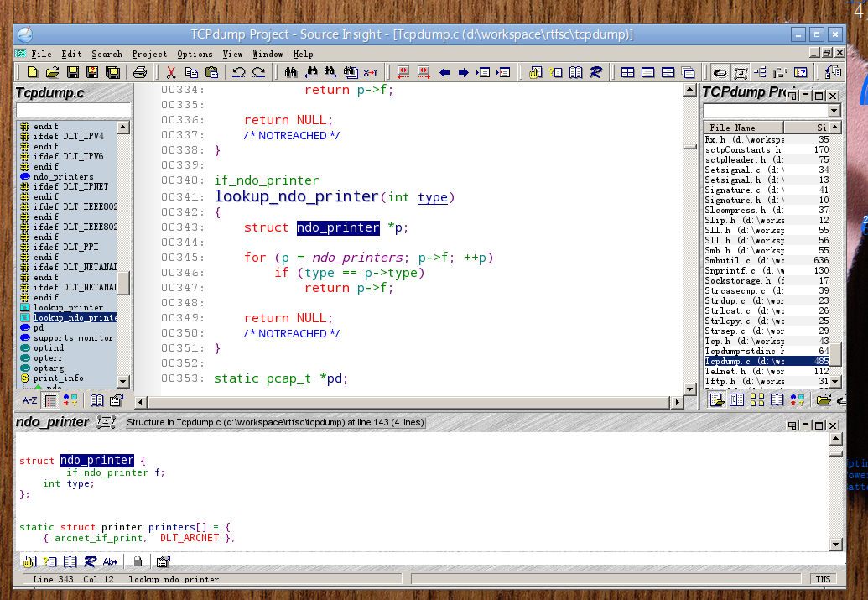Save the current file with the first floppy icon

tap(72, 72)
